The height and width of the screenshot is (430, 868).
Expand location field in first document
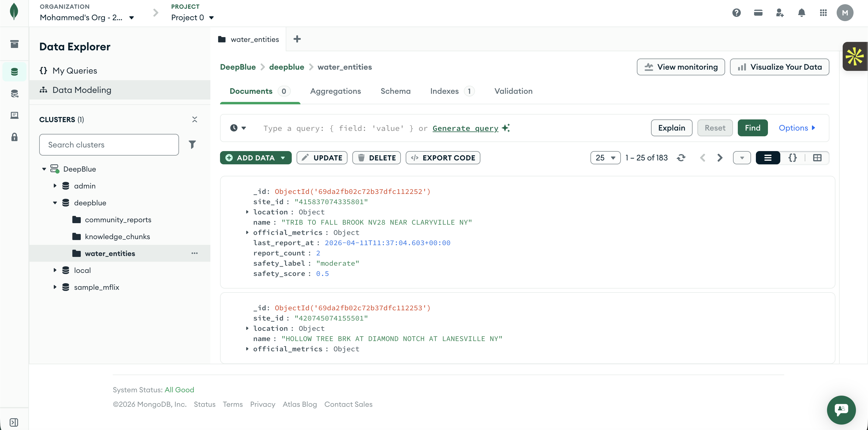247,212
